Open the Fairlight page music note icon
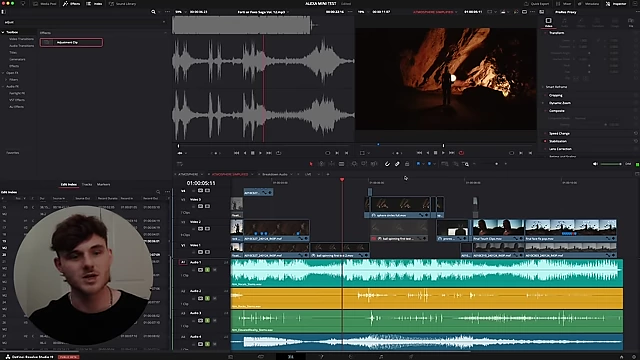This screenshot has height=360, width=640. click(x=381, y=357)
